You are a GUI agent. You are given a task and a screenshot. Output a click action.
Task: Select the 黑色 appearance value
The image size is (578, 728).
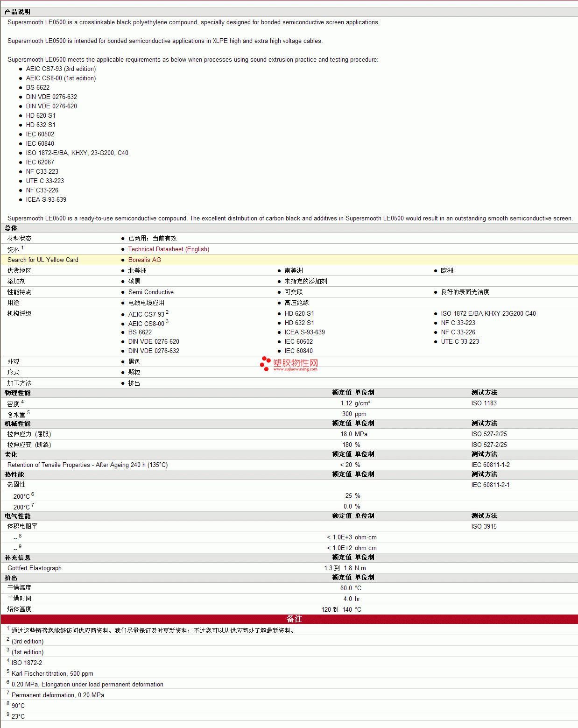(134, 362)
